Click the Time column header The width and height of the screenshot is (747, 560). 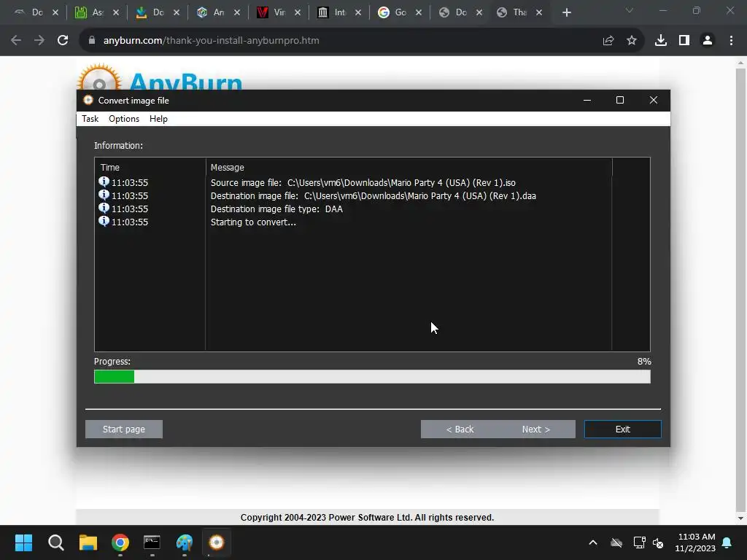coord(150,168)
